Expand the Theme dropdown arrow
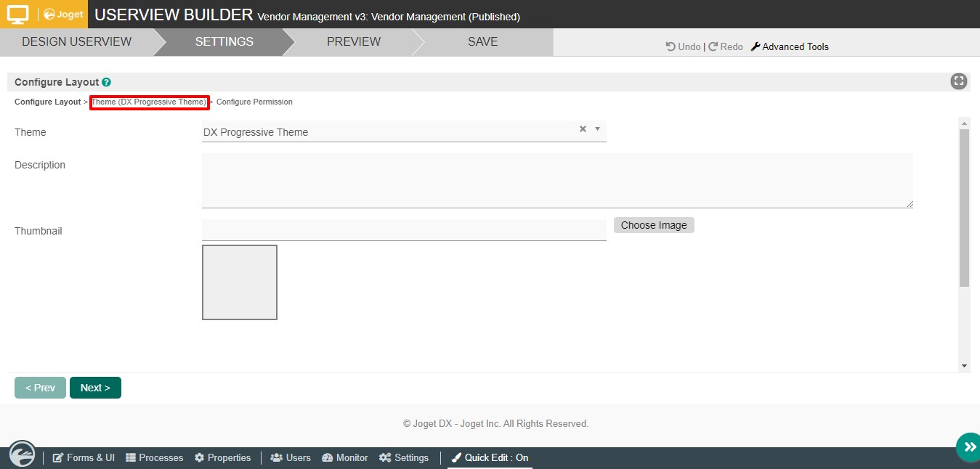This screenshot has width=980, height=469. (x=597, y=129)
